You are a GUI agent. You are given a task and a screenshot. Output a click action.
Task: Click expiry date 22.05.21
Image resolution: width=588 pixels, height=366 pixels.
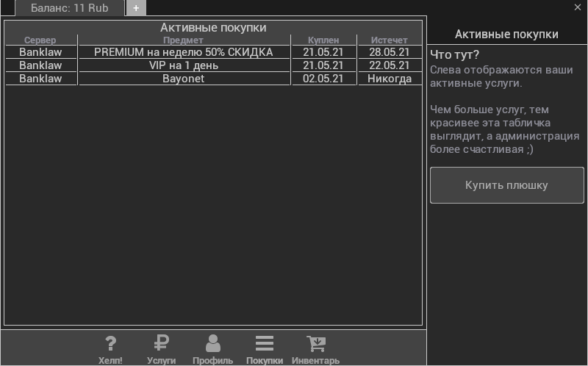click(390, 65)
